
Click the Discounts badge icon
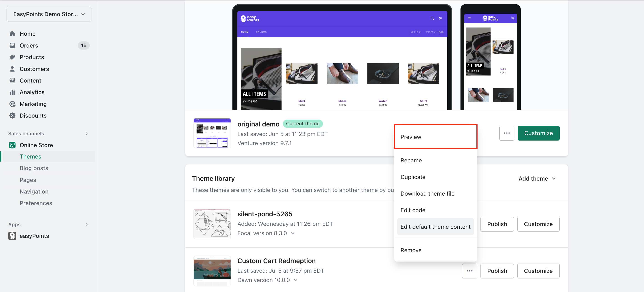point(12,116)
